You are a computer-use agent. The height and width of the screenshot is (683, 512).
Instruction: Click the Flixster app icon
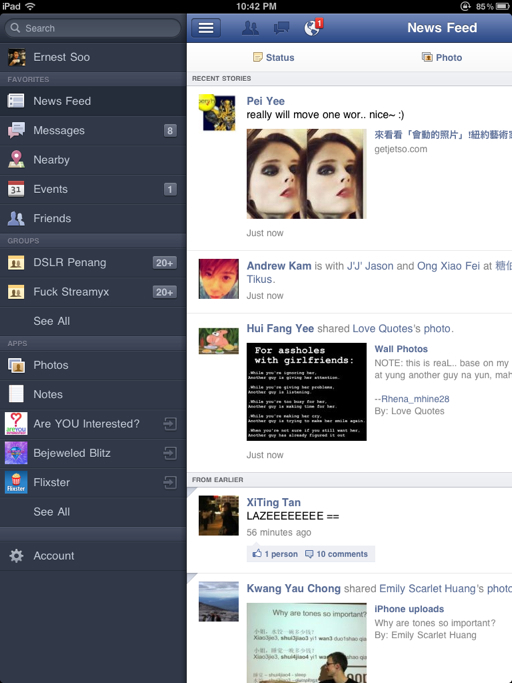(16, 482)
